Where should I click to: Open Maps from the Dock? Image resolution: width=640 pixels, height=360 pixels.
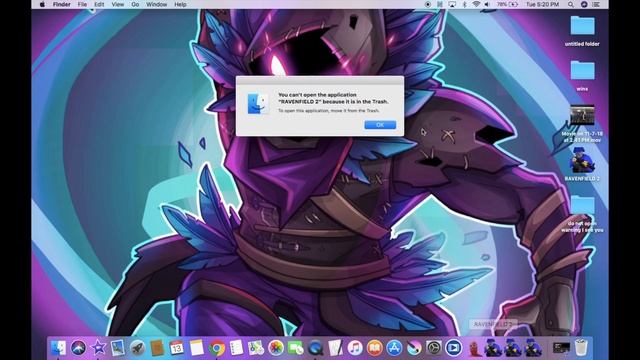[256, 348]
